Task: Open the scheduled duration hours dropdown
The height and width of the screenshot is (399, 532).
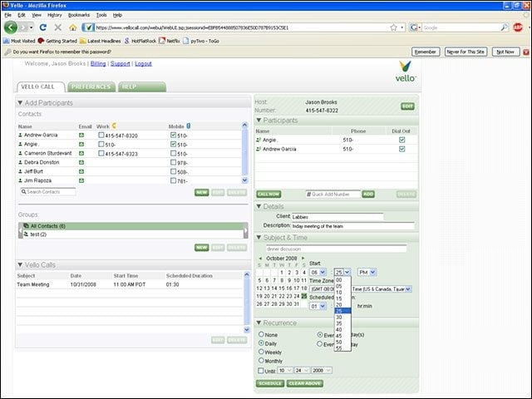Action: point(318,306)
